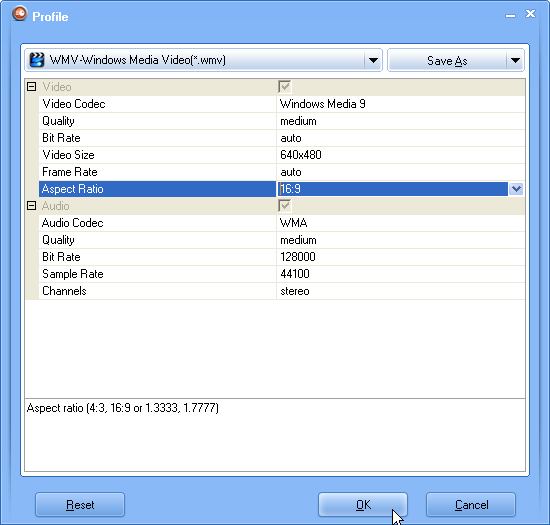Minimize the Profile window
Image resolution: width=550 pixels, height=525 pixels.
point(510,15)
